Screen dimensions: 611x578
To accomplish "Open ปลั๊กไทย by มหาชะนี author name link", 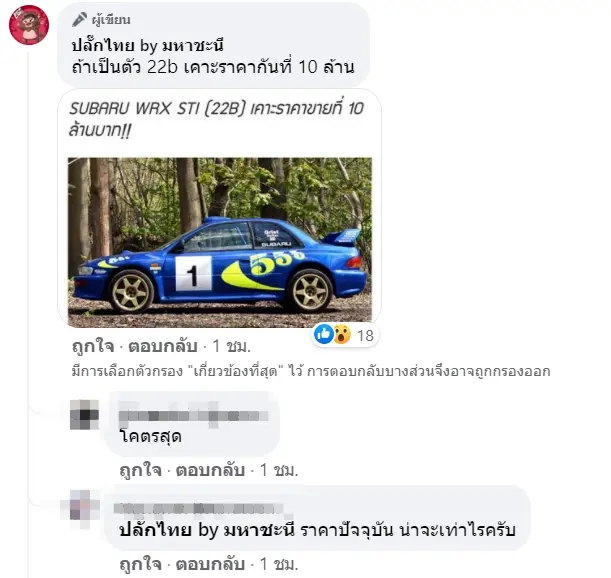I will tap(147, 46).
